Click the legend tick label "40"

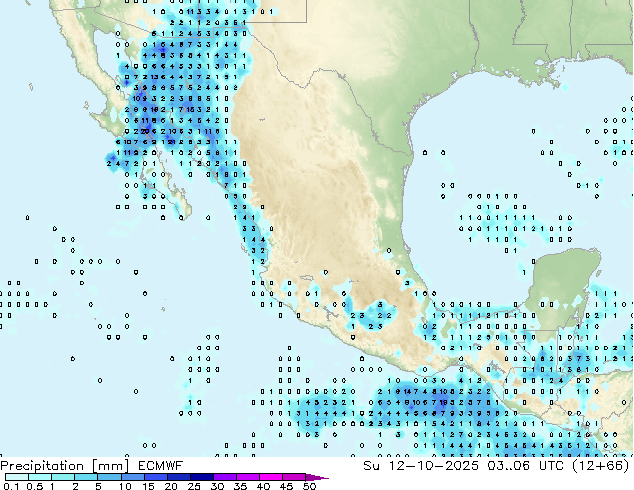coord(264,486)
